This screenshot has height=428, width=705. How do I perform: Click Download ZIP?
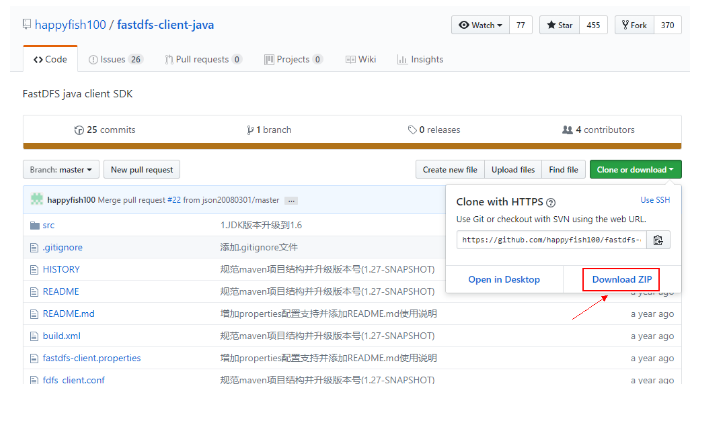(x=621, y=280)
